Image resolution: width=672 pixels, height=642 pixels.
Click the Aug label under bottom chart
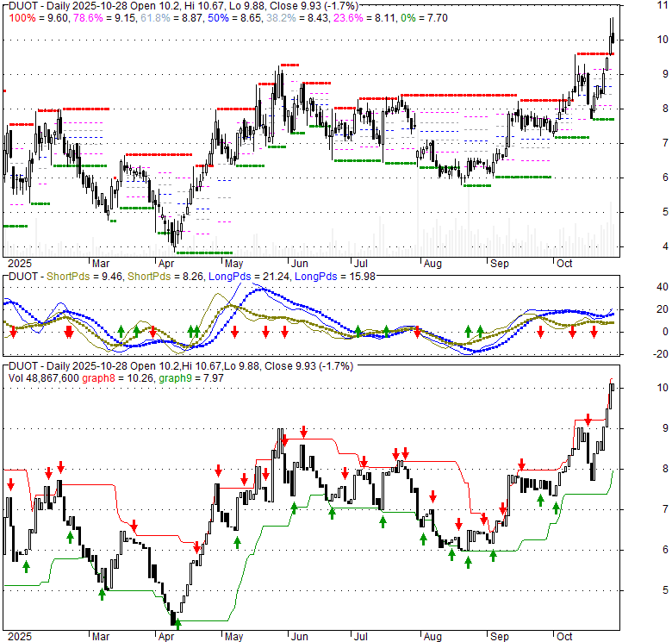coord(432,637)
